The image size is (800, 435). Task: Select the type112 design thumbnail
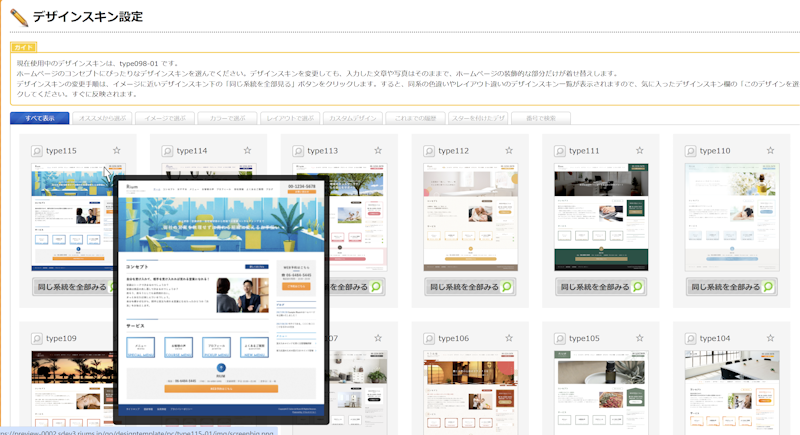click(x=470, y=217)
